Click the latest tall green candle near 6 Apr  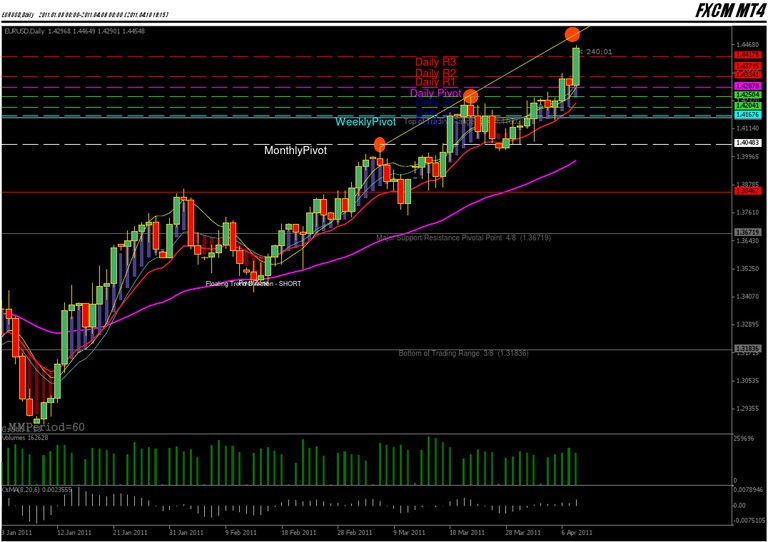coord(576,66)
